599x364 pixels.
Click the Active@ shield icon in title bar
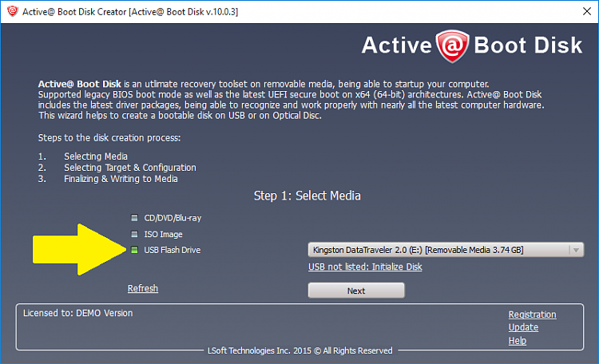[x=13, y=11]
